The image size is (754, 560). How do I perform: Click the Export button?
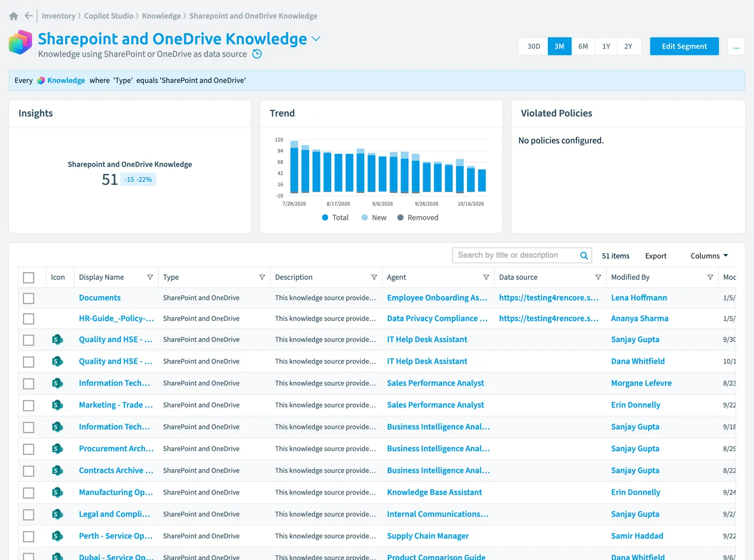[656, 256]
